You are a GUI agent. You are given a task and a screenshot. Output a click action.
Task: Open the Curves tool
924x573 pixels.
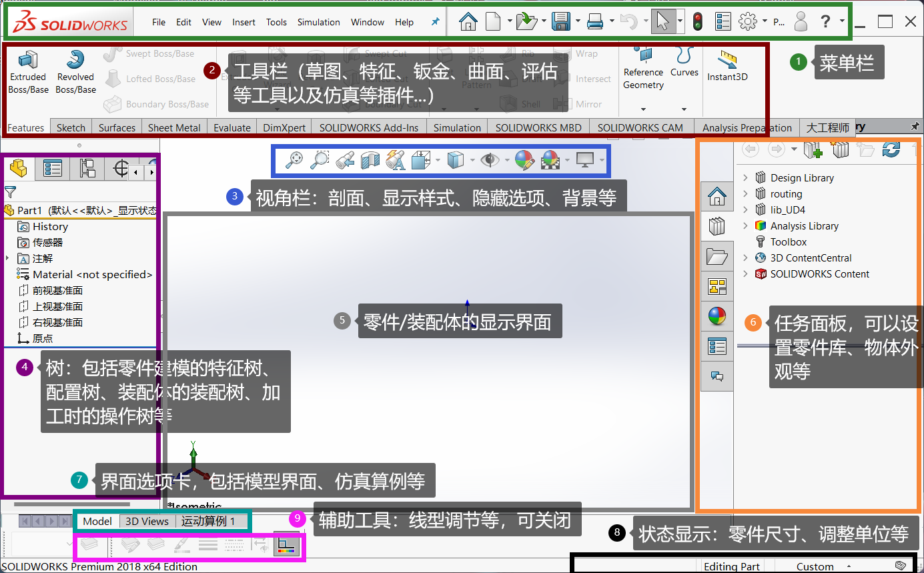coord(684,62)
